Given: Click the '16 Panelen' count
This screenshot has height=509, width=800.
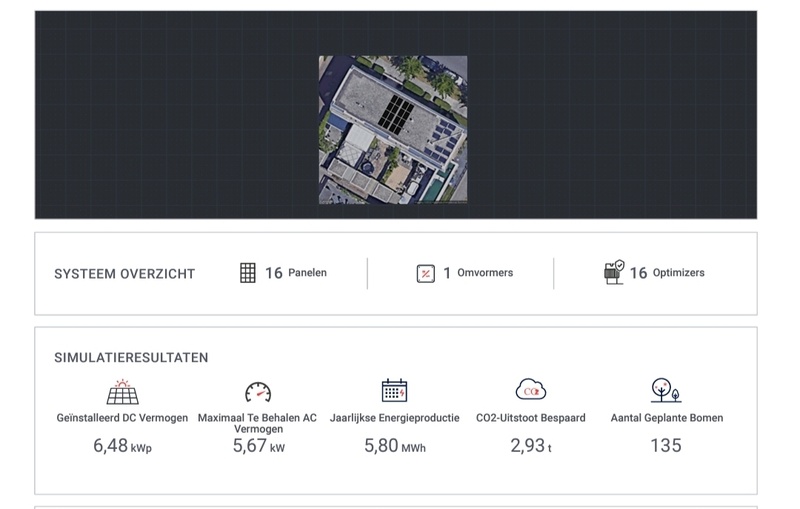Looking at the screenshot, I should click(296, 273).
